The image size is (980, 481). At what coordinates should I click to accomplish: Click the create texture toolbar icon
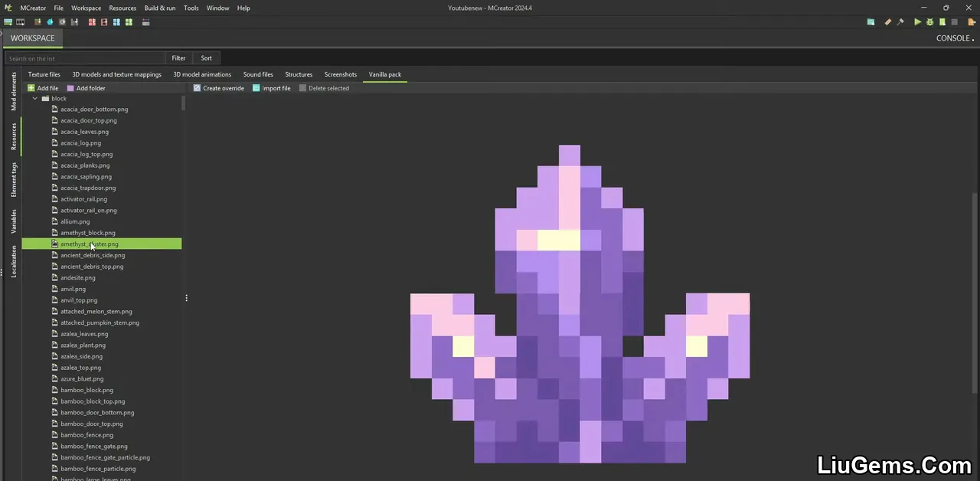(8, 22)
